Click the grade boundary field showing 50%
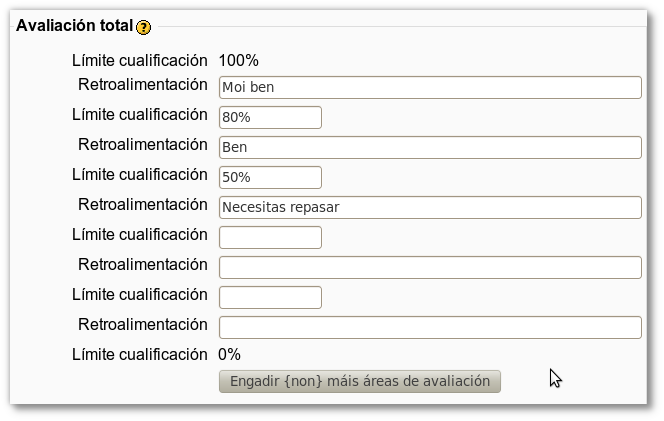 tap(270, 177)
